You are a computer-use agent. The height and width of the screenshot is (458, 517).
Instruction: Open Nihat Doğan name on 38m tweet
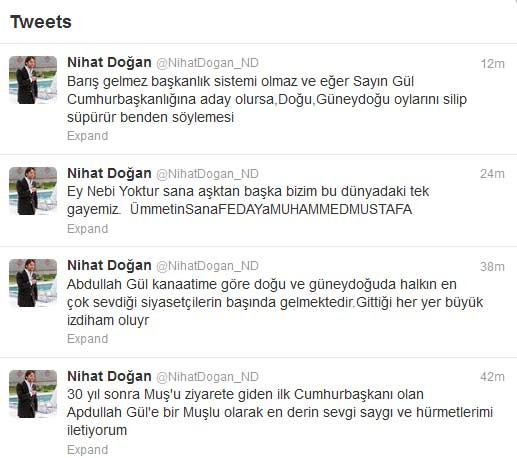coord(109,266)
